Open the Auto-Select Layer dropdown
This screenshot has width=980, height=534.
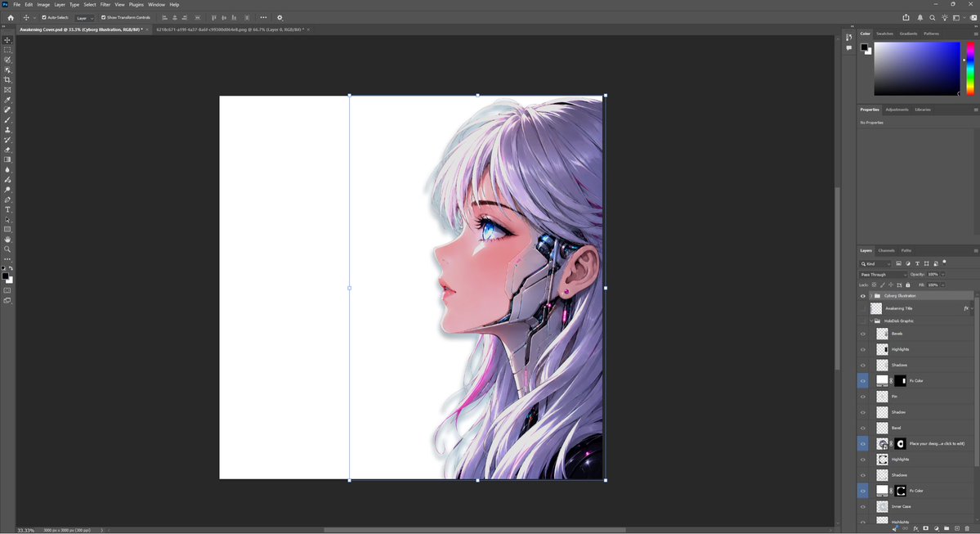84,18
